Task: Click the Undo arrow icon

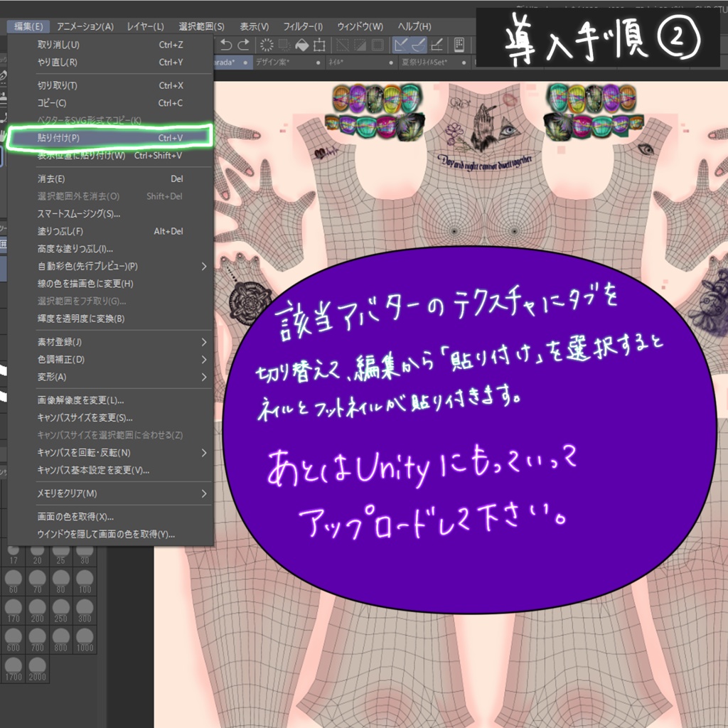Action: [x=226, y=44]
